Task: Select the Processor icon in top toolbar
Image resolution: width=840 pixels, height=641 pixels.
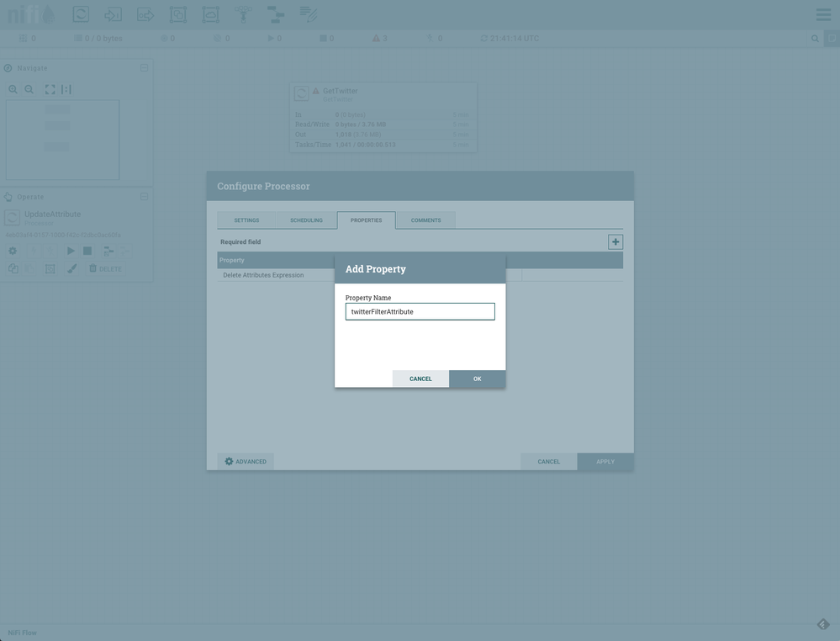Action: click(x=81, y=14)
